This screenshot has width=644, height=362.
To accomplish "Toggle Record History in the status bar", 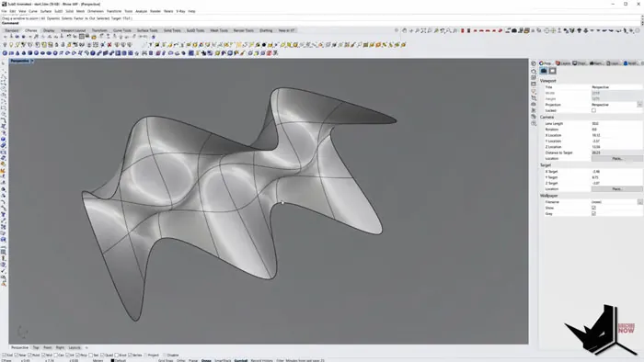I will (x=261, y=360).
